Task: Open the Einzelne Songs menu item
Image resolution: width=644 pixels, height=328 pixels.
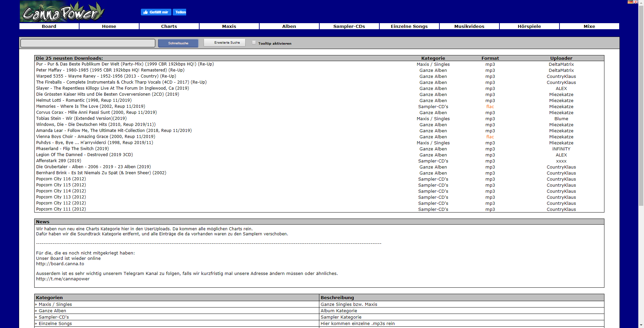Action: pyautogui.click(x=409, y=26)
